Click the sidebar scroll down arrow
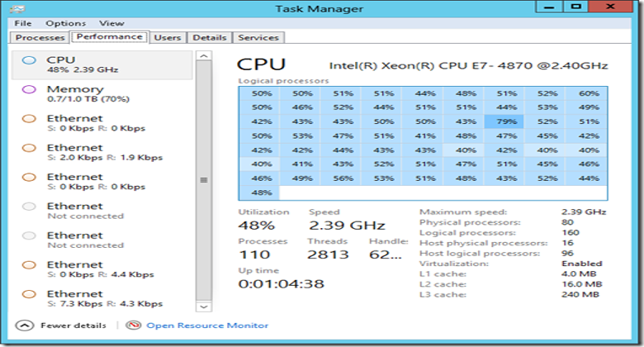644x347 pixels. [x=204, y=307]
